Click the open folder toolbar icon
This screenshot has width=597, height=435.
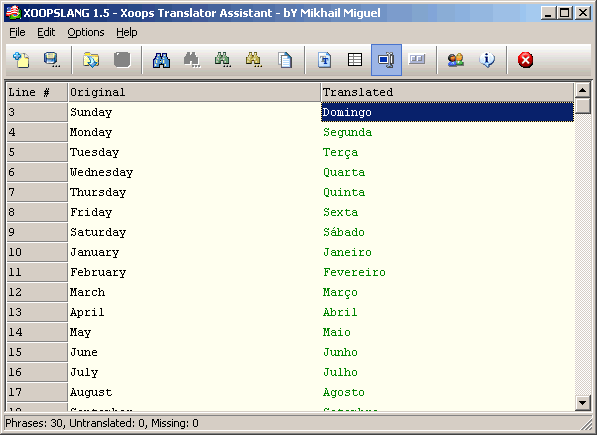click(x=91, y=60)
